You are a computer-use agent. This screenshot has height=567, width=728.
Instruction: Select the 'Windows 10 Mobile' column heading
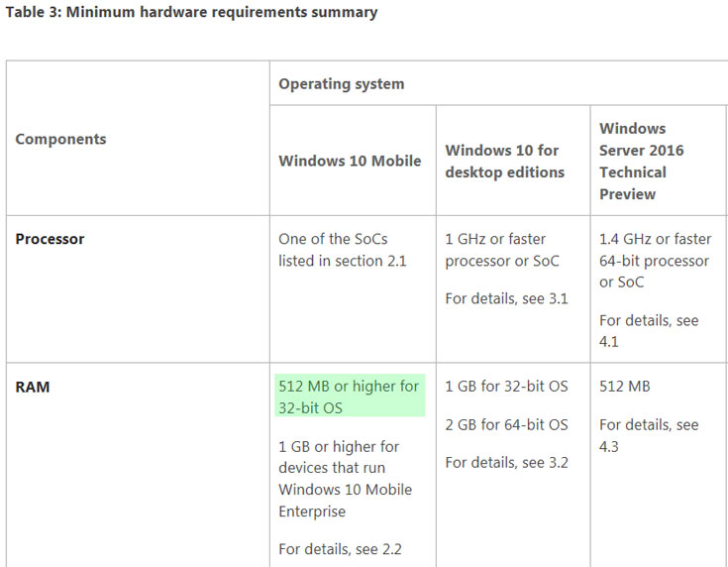[350, 162]
